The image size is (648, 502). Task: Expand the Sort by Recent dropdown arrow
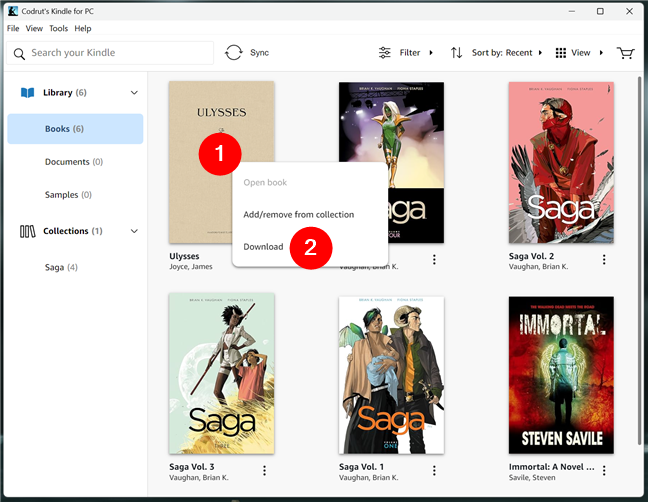point(540,53)
